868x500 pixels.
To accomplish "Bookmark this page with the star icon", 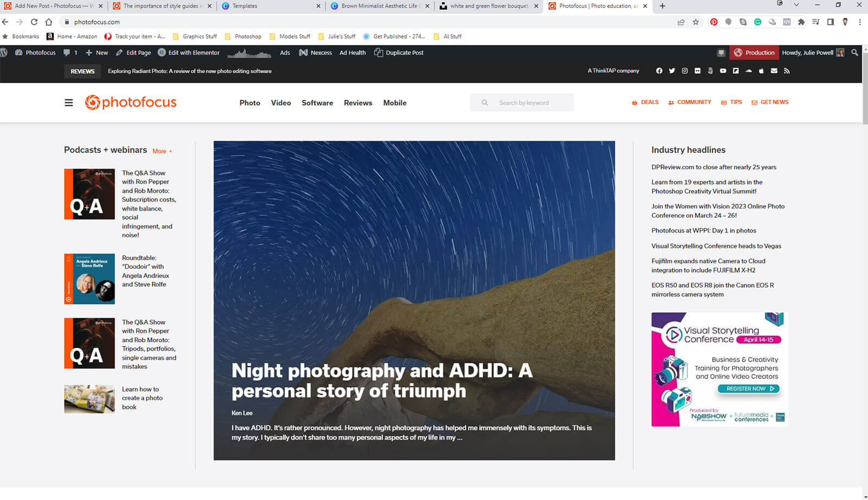I will pos(695,22).
